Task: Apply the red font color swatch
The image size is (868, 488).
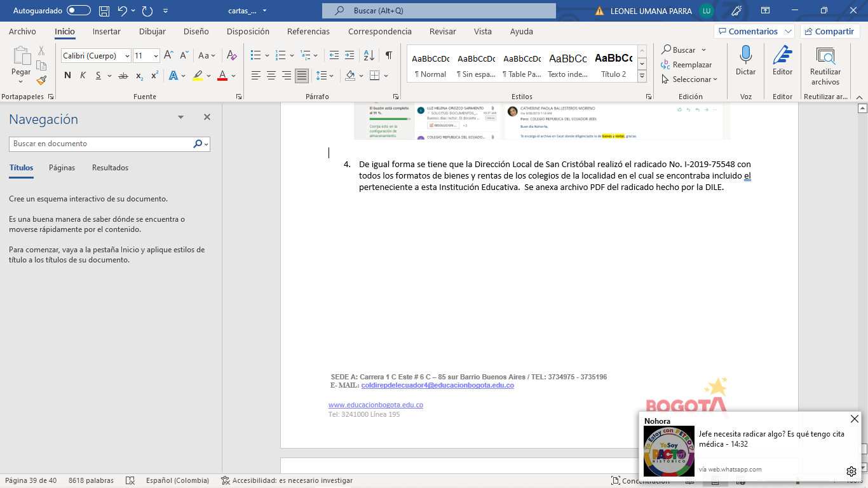Action: pyautogui.click(x=222, y=76)
